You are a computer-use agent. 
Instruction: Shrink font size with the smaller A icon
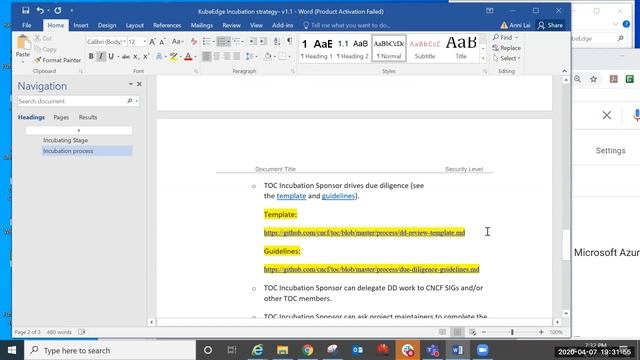point(162,42)
